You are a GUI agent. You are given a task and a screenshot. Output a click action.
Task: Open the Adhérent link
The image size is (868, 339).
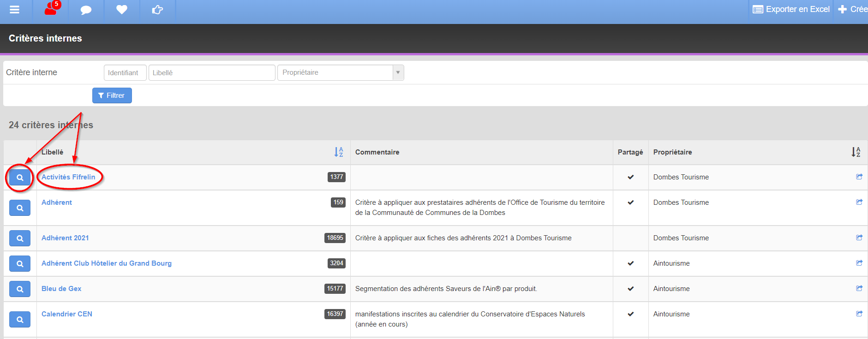point(57,202)
